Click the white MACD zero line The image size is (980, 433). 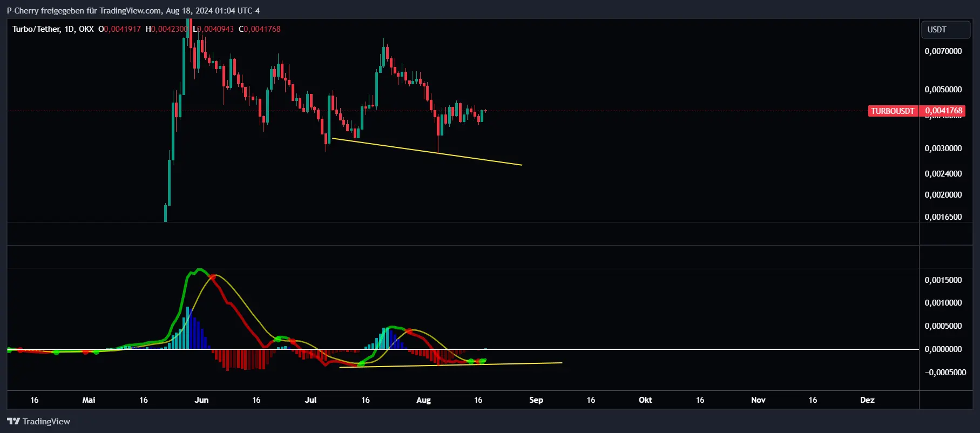463,349
